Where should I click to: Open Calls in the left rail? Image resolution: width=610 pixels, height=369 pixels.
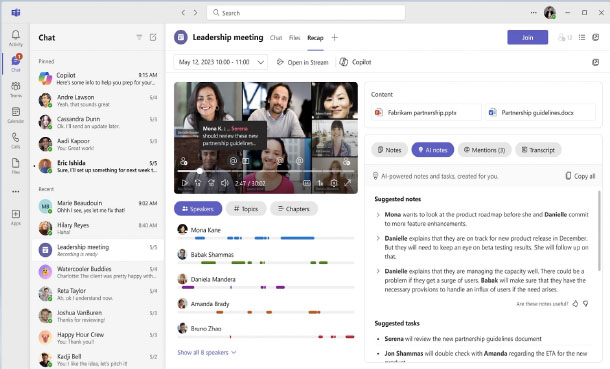[x=16, y=140]
